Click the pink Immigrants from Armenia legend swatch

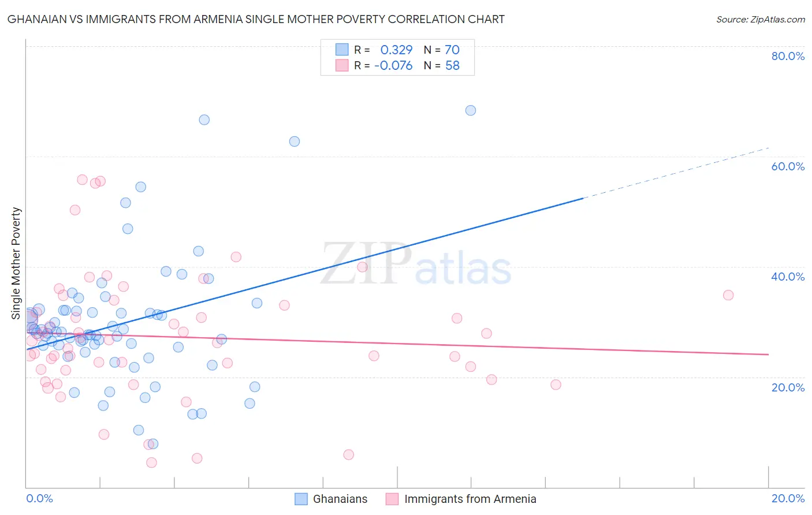click(392, 499)
